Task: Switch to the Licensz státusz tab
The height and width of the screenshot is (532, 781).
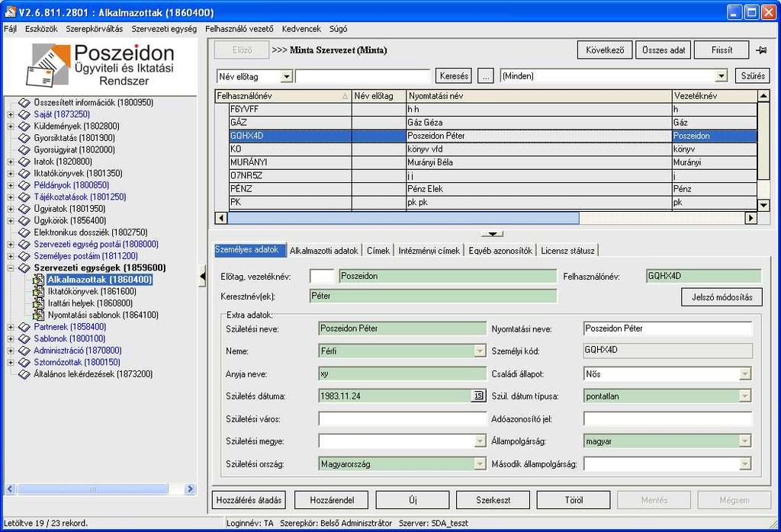Action: (567, 250)
